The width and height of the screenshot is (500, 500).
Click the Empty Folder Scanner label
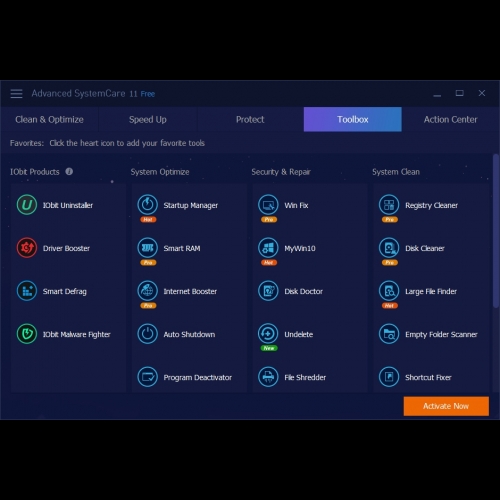click(x=441, y=334)
